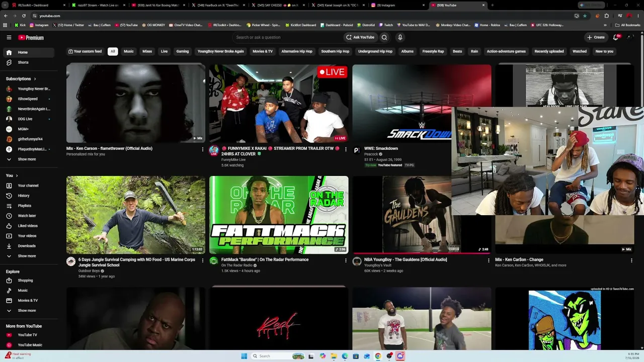The width and height of the screenshot is (644, 362).
Task: Open the DistroKid bookmark
Action: pyautogui.click(x=365, y=25)
